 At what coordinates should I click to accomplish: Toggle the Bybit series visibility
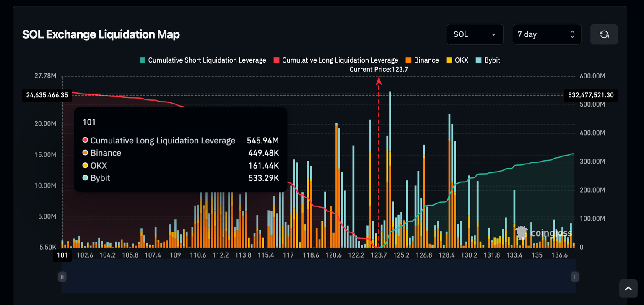[x=488, y=60]
